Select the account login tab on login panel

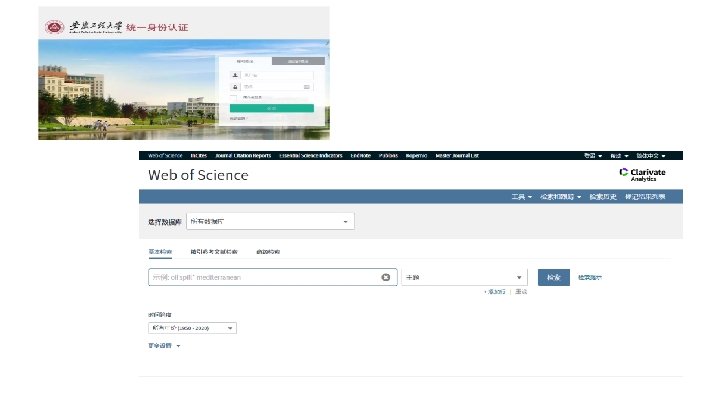click(245, 61)
